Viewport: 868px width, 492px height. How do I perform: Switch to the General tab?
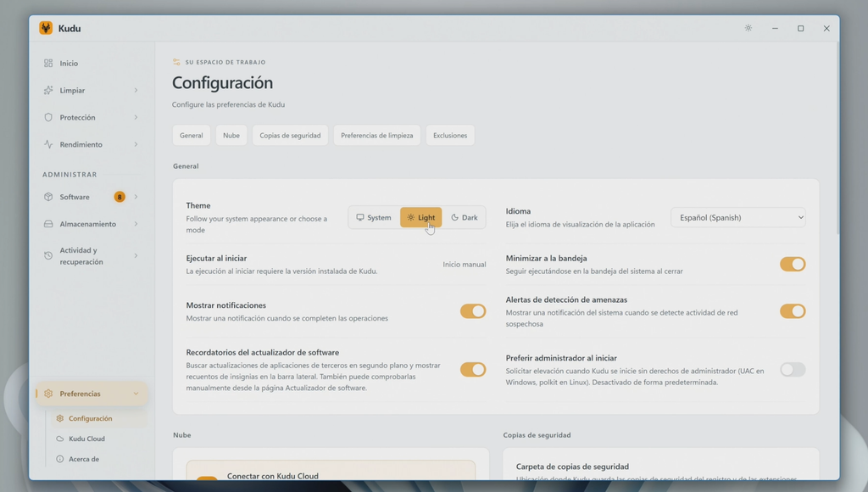[x=191, y=135]
